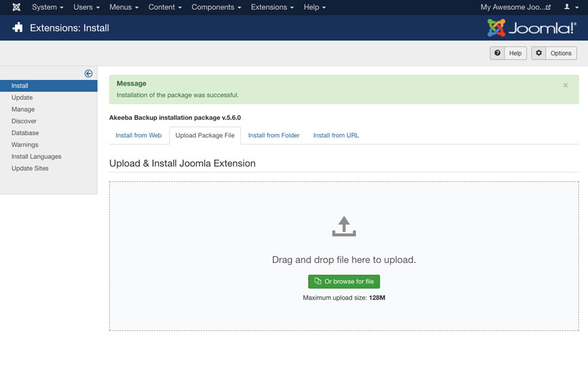Open the Users dropdown menu
The height and width of the screenshot is (367, 588).
(x=86, y=7)
